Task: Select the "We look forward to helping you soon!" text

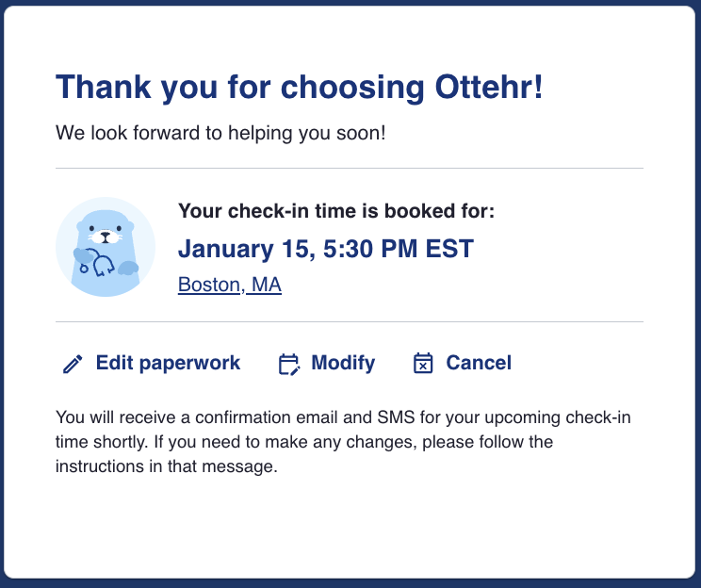Action: pyautogui.click(x=220, y=133)
